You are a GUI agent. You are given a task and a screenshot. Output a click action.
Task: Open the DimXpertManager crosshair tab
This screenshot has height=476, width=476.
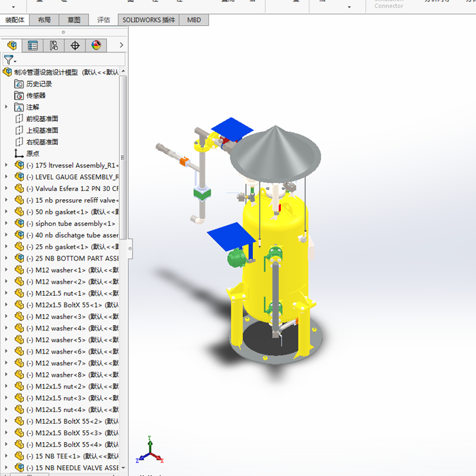(75, 46)
